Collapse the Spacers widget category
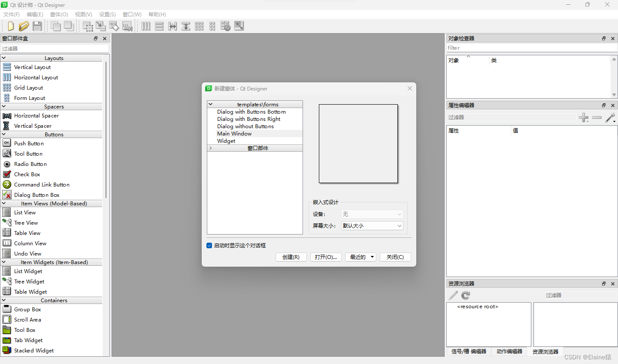Image resolution: width=618 pixels, height=364 pixels. pos(4,106)
